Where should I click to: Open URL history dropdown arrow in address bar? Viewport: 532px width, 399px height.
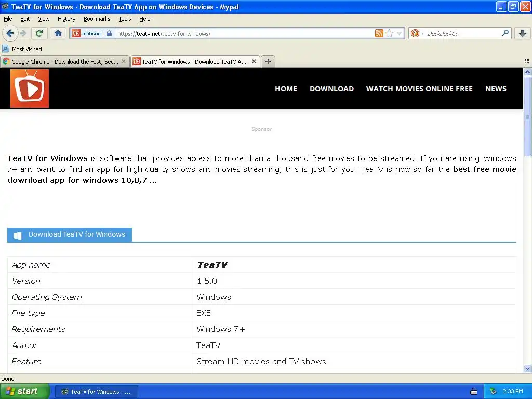click(399, 33)
